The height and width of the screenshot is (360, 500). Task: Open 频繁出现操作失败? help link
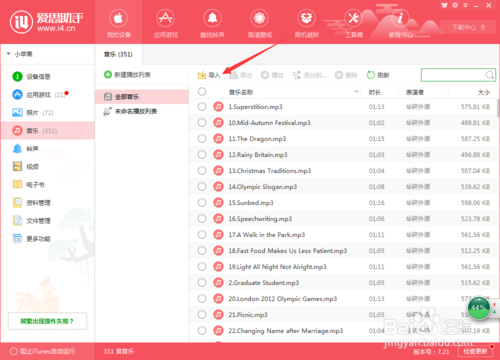point(47,321)
